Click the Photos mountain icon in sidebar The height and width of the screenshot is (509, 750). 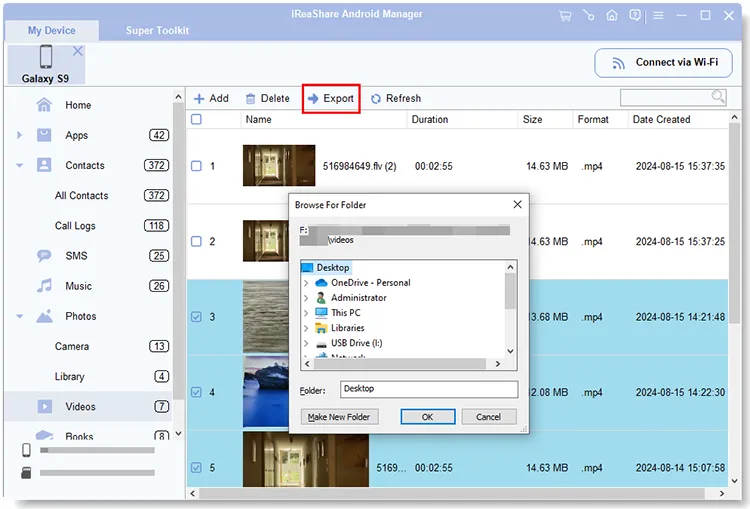tap(44, 316)
